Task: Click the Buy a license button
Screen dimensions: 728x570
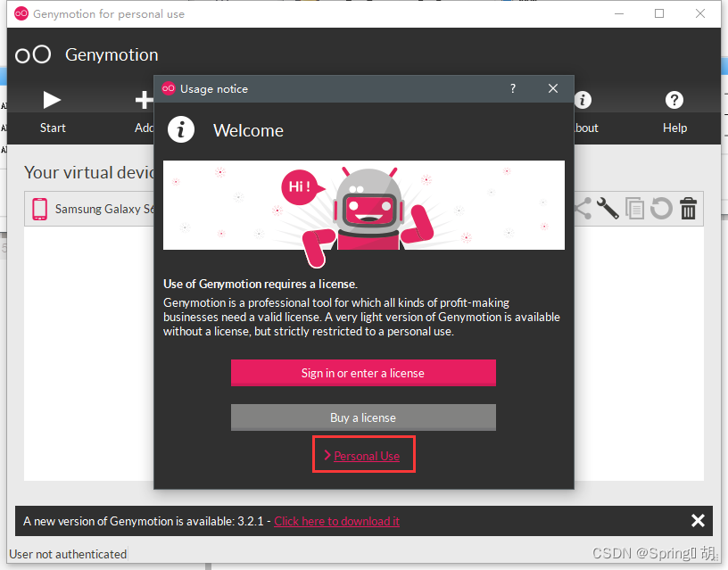Action: pyautogui.click(x=363, y=417)
